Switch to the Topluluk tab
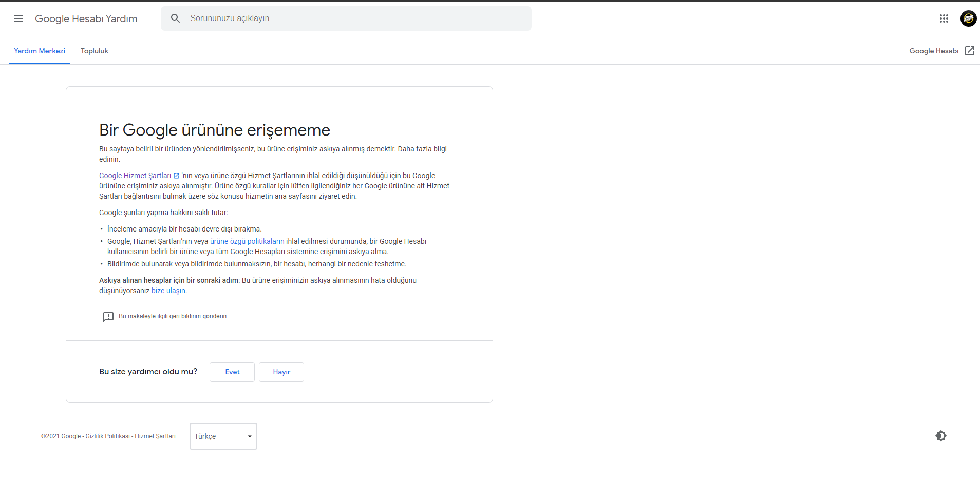The width and height of the screenshot is (980, 482). [95, 51]
